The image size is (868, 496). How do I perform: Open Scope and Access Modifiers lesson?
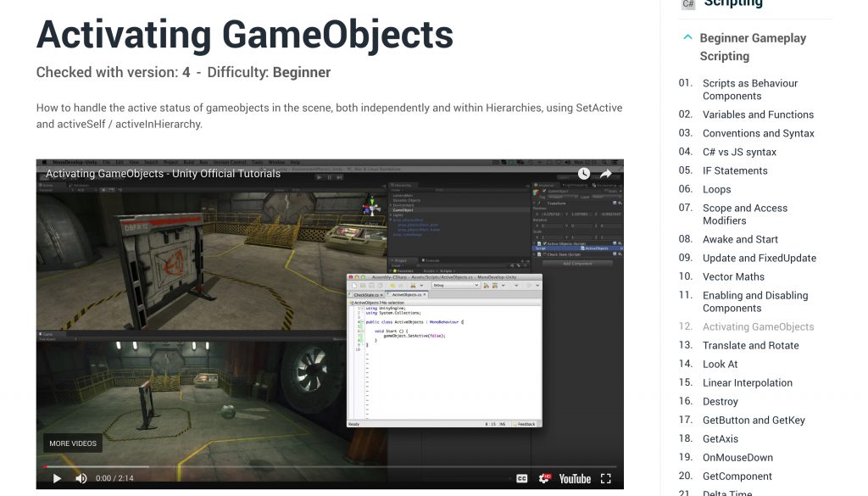(x=745, y=215)
